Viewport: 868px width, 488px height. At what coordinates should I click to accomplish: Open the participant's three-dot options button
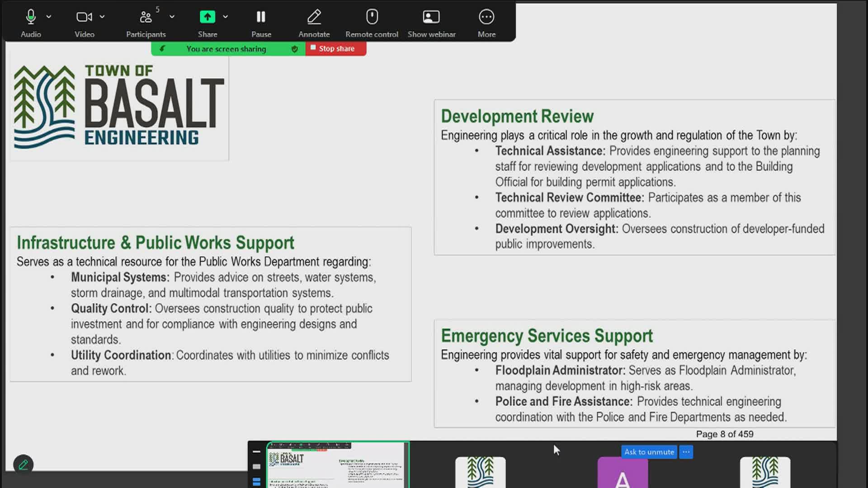pos(686,452)
